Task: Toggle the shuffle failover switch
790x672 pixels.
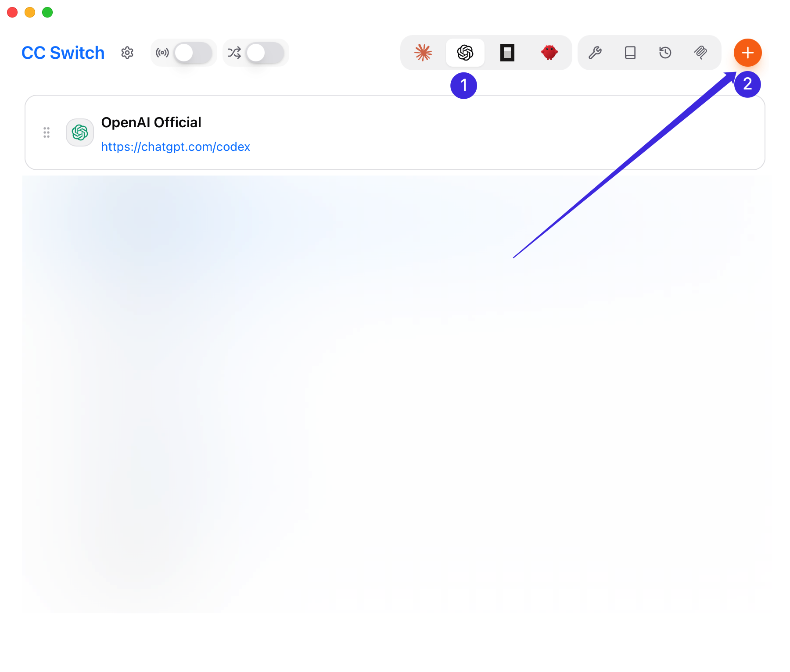Action: coord(265,53)
